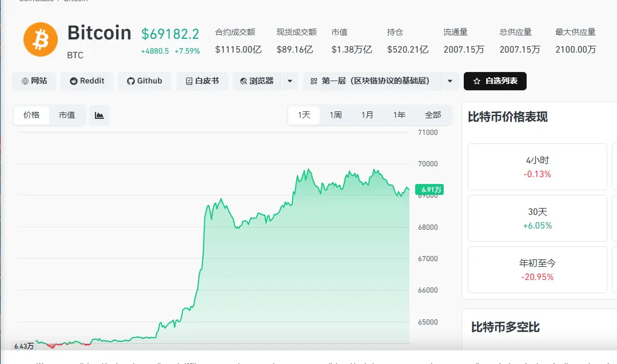Click the orange Bitcoin logo icon

41,39
